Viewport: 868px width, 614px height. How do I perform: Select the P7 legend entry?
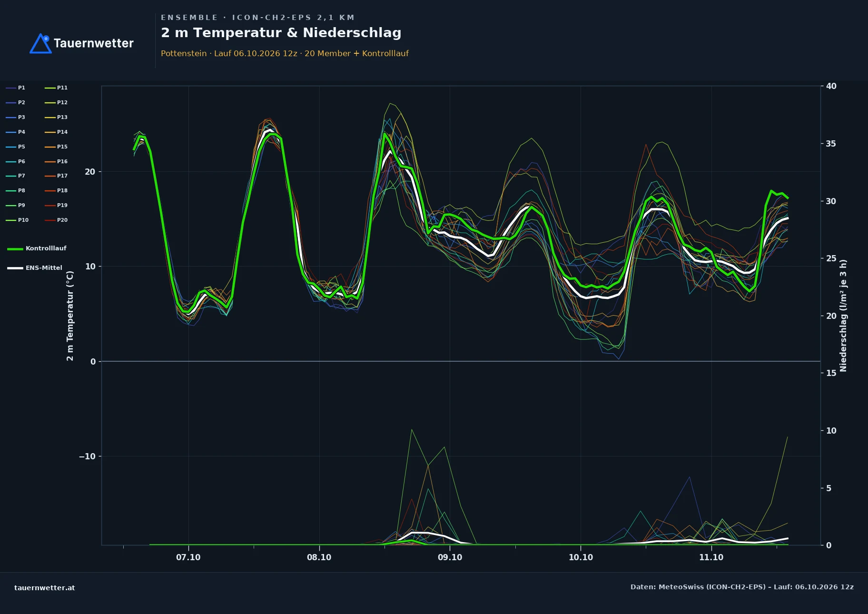point(16,176)
